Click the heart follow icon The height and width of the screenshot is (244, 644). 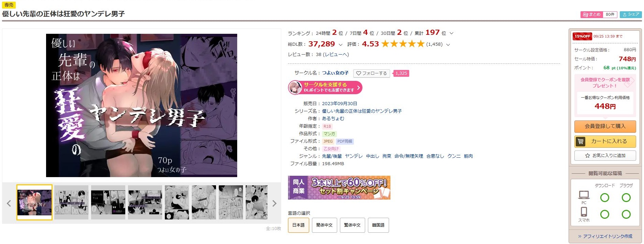pyautogui.click(x=359, y=73)
